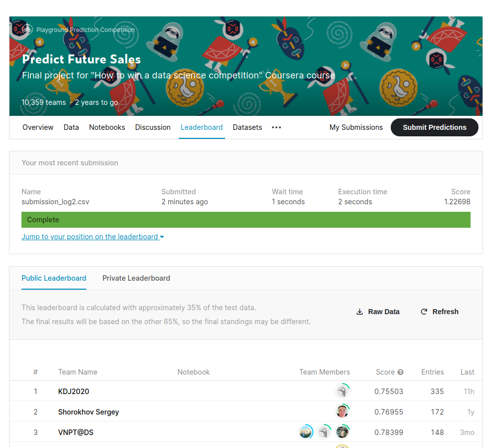Click the Refresh button label
Viewport: 497px width, 448px height.
[x=445, y=312]
